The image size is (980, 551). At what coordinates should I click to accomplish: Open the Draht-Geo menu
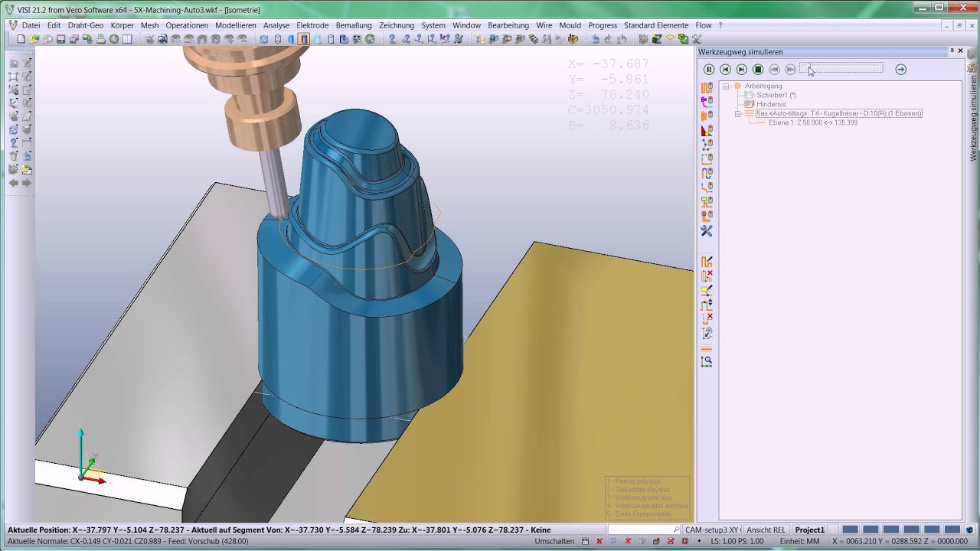[x=86, y=25]
